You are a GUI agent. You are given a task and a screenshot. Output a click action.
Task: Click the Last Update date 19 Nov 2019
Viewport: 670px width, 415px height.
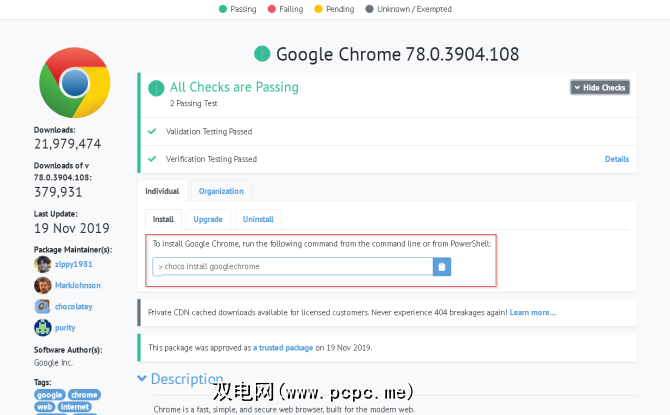tap(72, 228)
